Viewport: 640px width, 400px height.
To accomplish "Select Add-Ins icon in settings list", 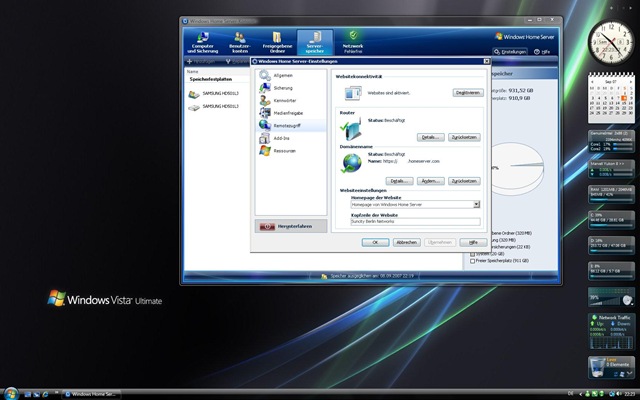I will [x=265, y=138].
